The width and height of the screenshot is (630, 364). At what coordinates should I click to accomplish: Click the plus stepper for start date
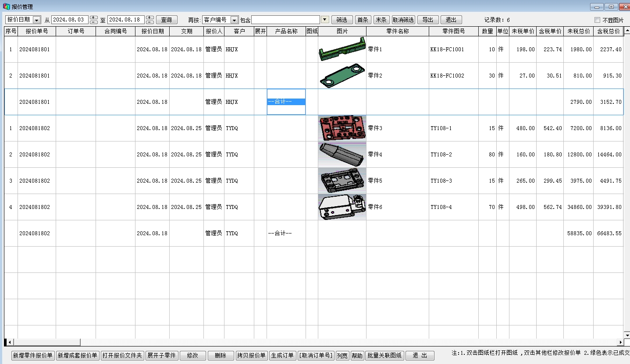(94, 18)
